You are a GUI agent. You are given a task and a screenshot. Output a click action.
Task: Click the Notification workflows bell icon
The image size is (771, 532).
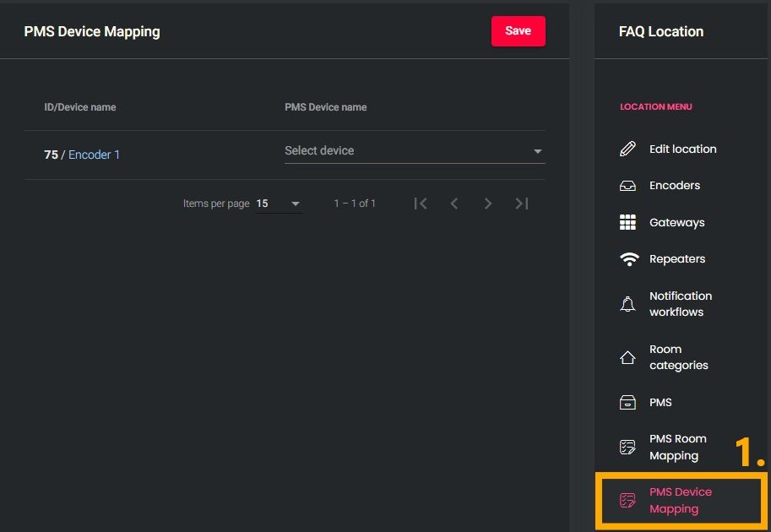coord(627,304)
